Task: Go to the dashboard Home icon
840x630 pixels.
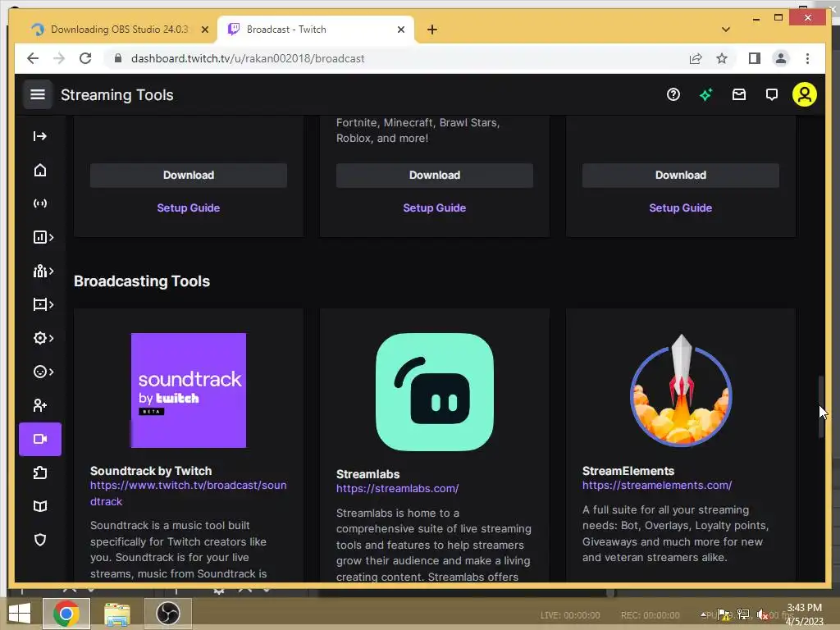Action: [x=39, y=171]
